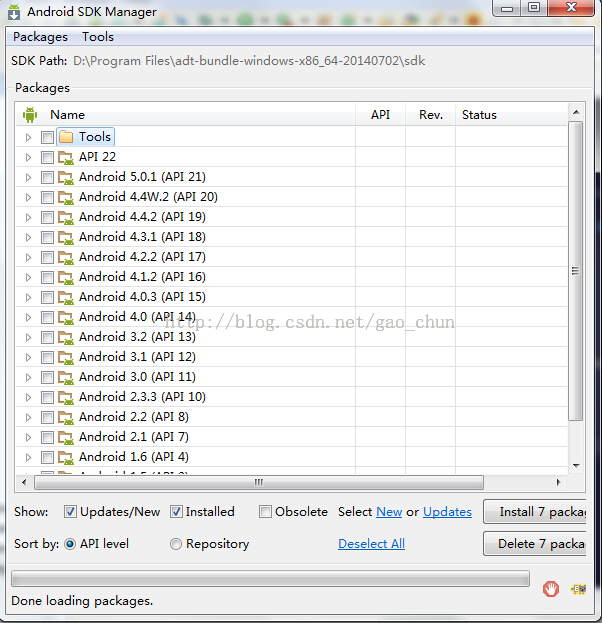
Task: Expand the Android 4.4W.2 (API 20) node
Action: [28, 197]
